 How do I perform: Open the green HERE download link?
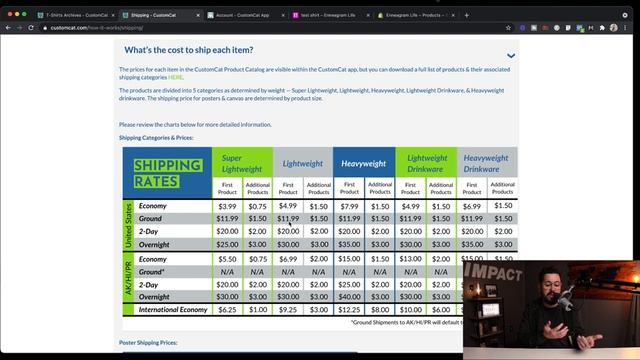[175, 77]
